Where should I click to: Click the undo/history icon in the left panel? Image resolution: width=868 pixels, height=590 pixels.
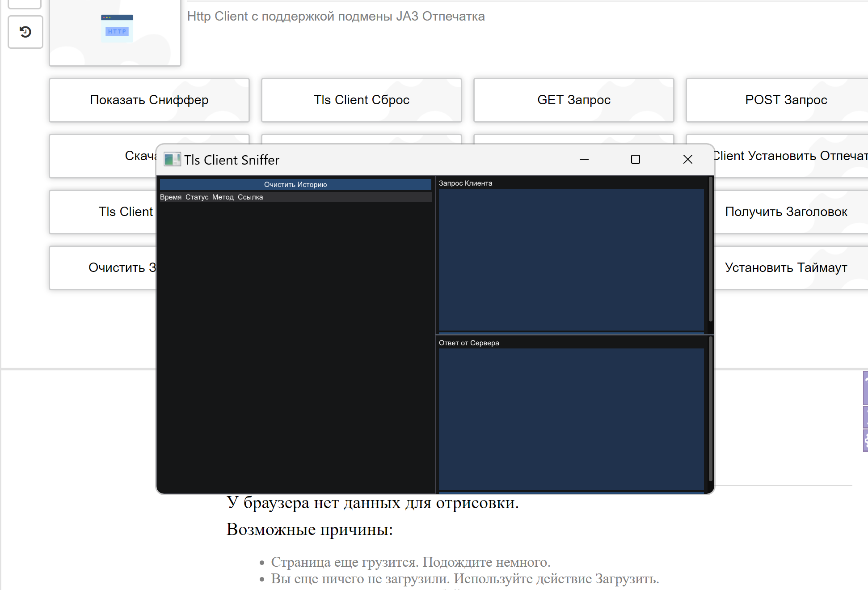coord(25,32)
